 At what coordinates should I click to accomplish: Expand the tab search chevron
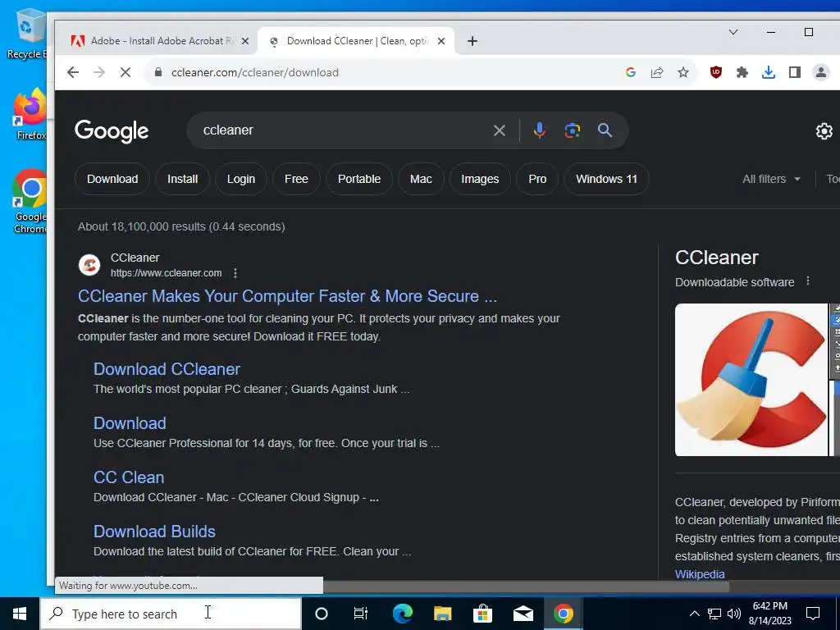pos(733,32)
